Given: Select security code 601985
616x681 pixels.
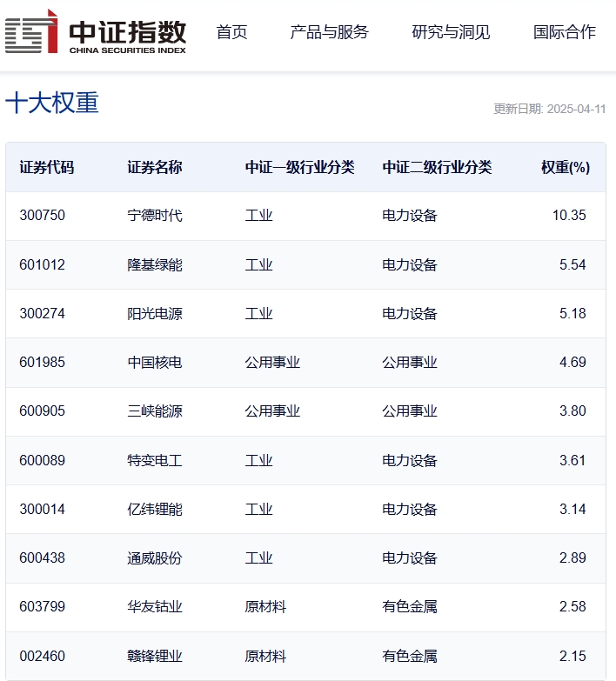Looking at the screenshot, I should pos(42,362).
